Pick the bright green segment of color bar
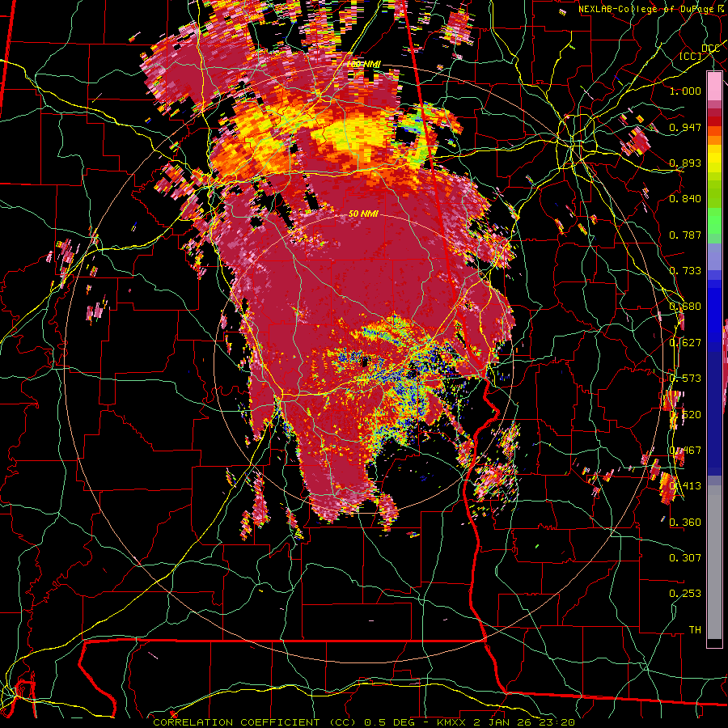The width and height of the screenshot is (728, 728). pos(714,221)
